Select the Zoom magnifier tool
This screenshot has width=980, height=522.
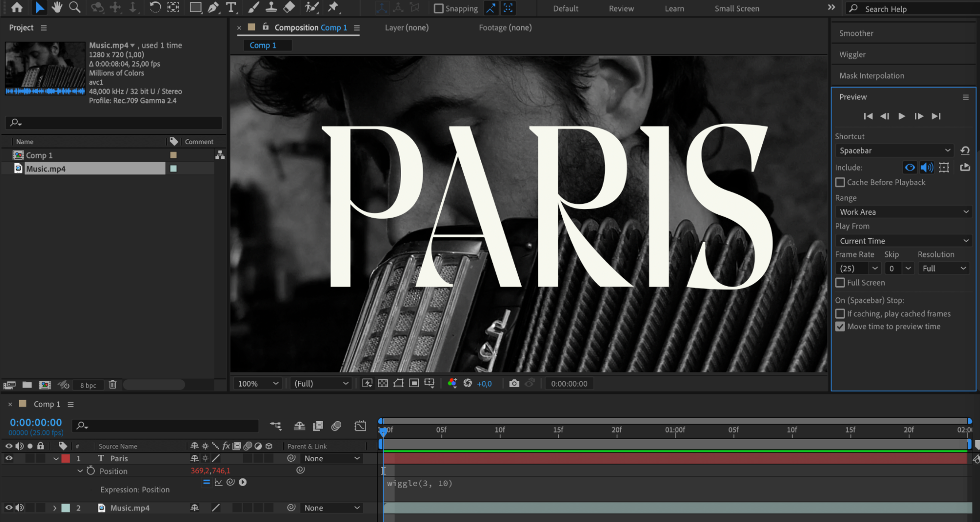[75, 7]
